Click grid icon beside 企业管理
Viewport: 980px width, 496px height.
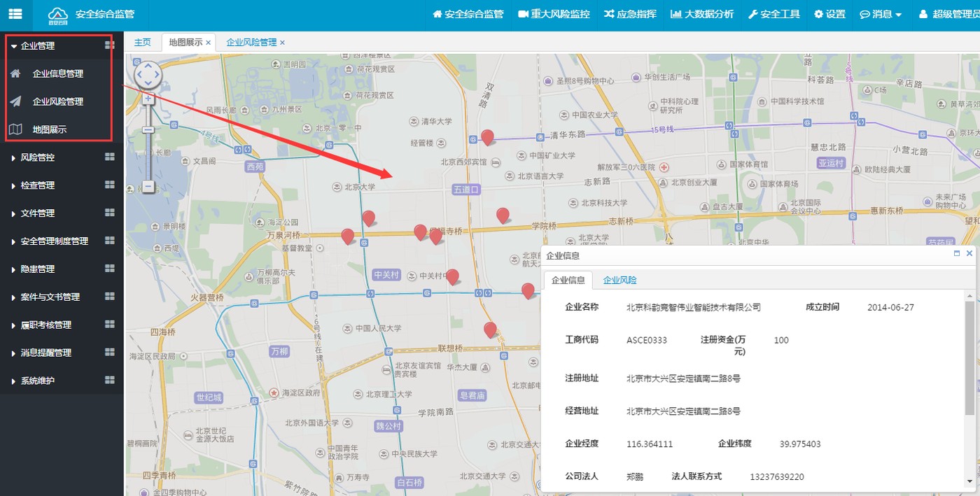tap(110, 45)
